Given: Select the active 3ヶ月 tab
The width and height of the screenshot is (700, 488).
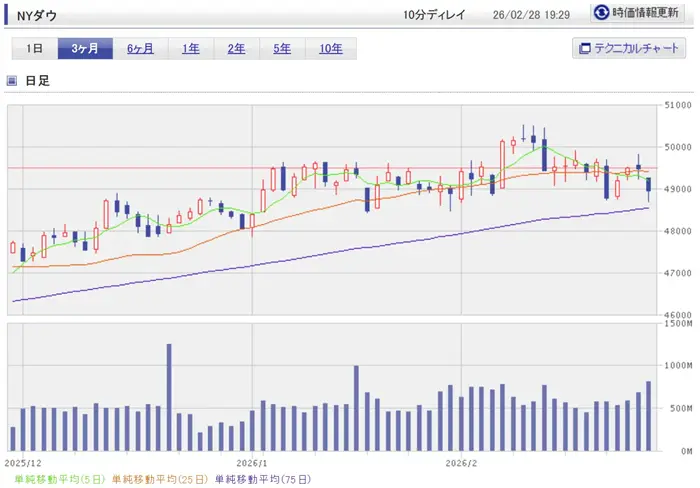Looking at the screenshot, I should [85, 48].
